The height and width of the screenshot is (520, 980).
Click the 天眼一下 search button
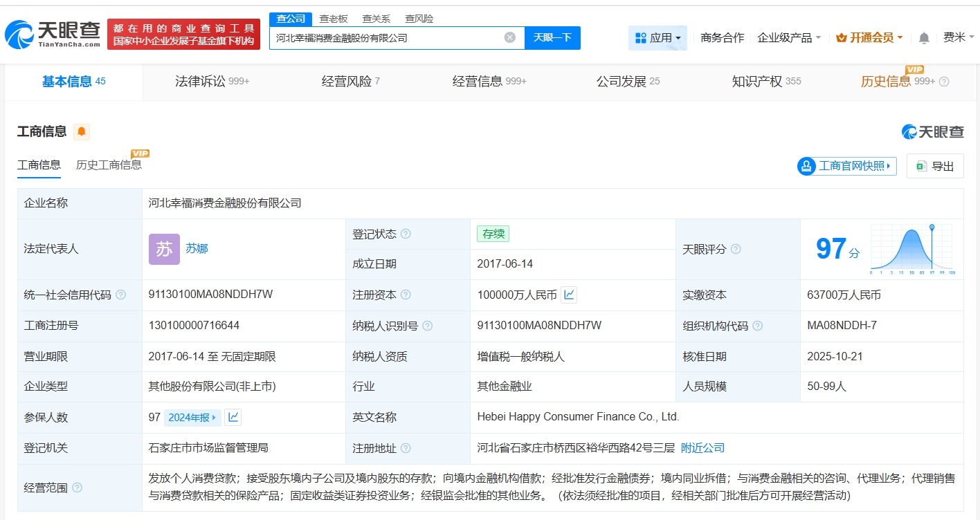[x=552, y=37]
